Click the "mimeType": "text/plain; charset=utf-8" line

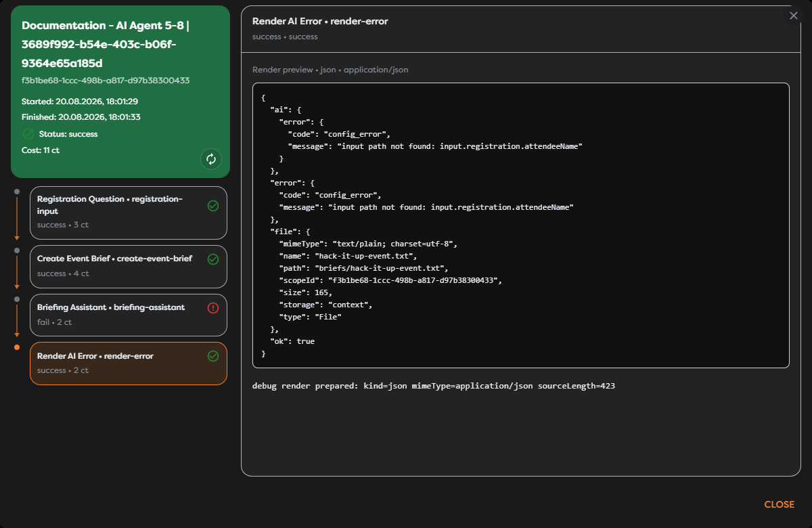pyautogui.click(x=368, y=244)
